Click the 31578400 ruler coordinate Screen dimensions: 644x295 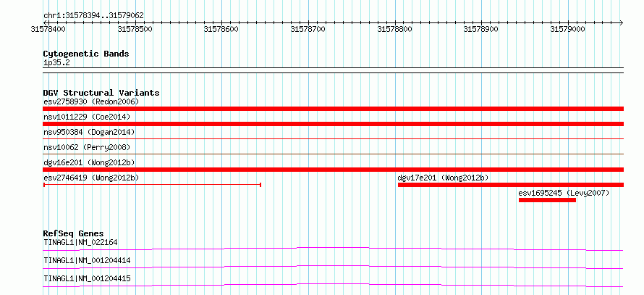[x=48, y=29]
